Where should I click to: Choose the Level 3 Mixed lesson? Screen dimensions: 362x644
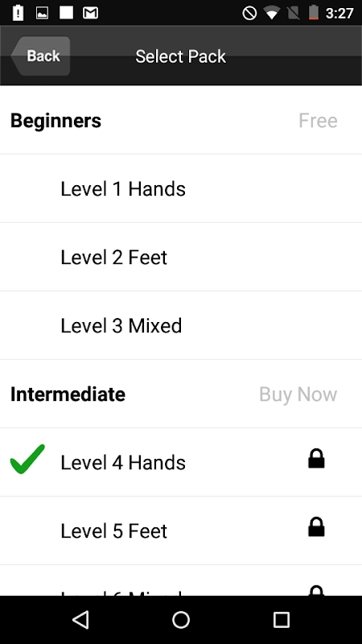click(x=181, y=325)
